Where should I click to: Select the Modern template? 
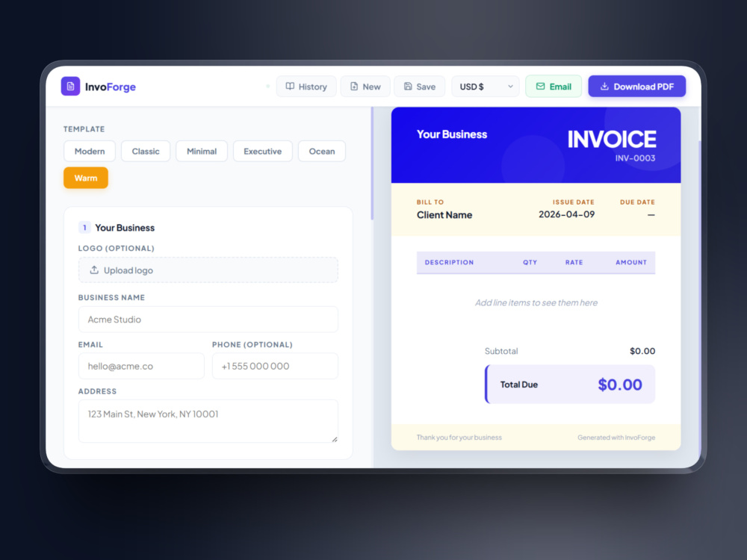[90, 152]
